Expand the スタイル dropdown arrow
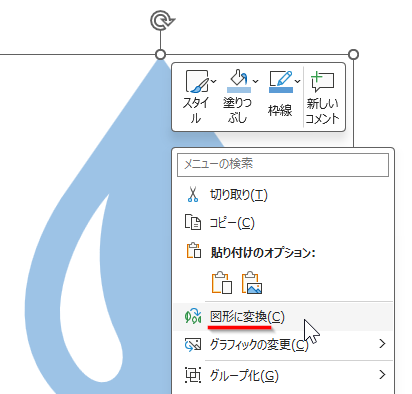This screenshot has width=412, height=394. [214, 81]
